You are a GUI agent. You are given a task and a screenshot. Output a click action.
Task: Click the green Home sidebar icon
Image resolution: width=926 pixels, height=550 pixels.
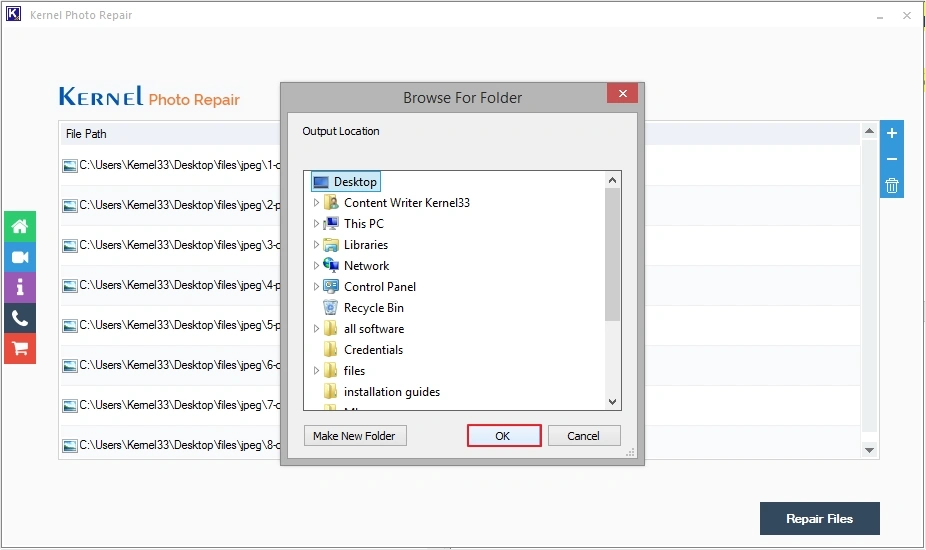19,227
